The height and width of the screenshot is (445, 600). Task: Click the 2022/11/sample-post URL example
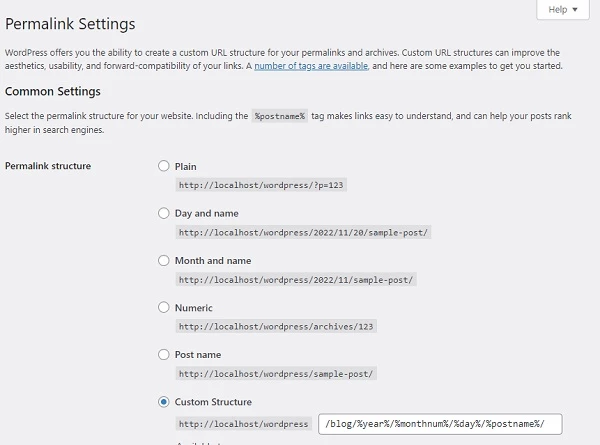click(296, 280)
